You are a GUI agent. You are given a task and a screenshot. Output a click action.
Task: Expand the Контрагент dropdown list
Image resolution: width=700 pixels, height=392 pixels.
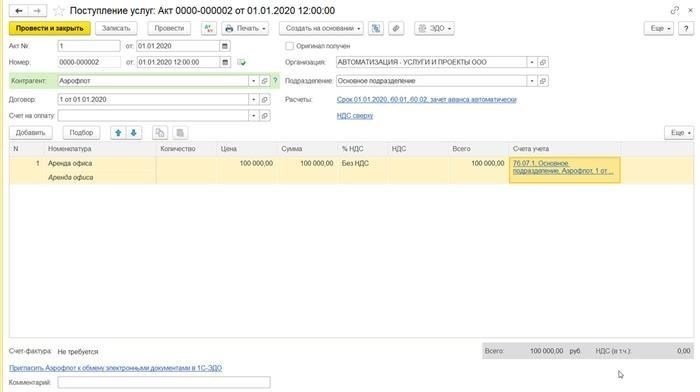click(254, 81)
